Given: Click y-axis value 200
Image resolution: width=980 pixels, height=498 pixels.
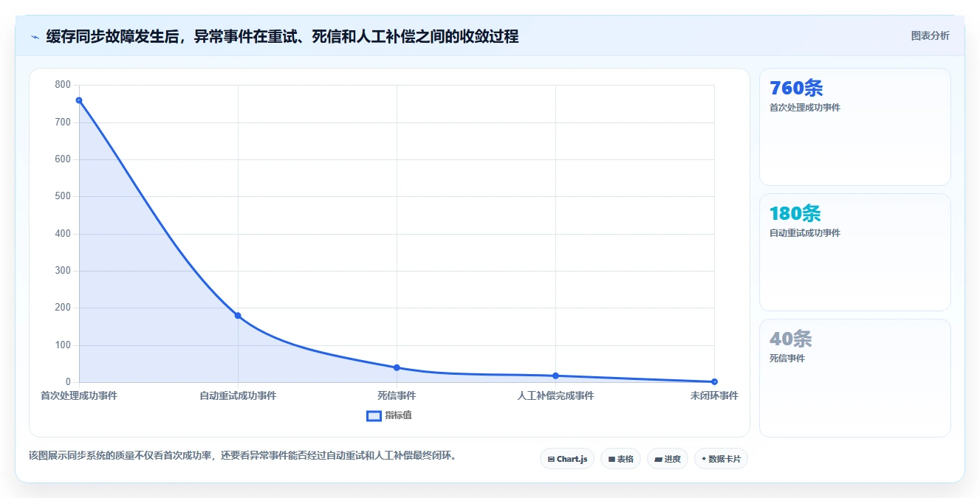Looking at the screenshot, I should [63, 308].
